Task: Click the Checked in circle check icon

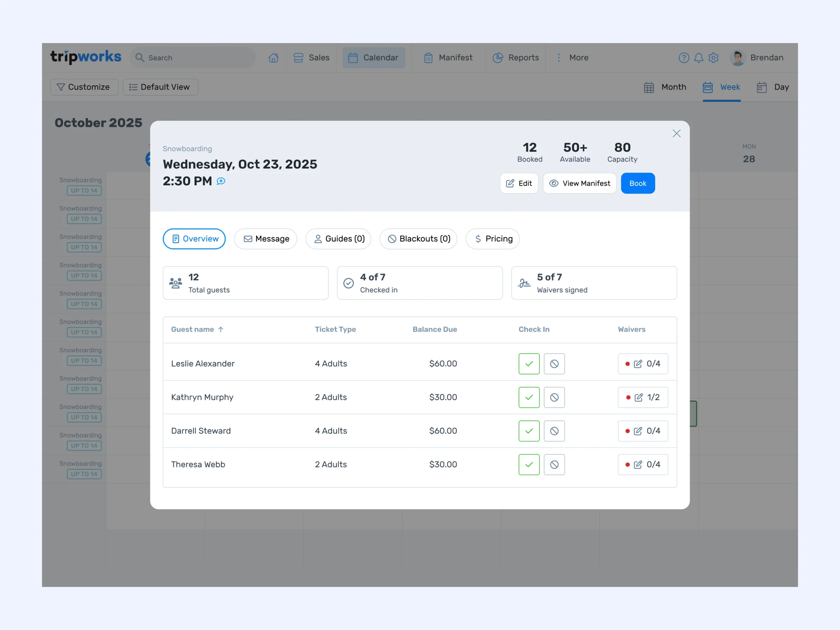Action: coord(348,283)
